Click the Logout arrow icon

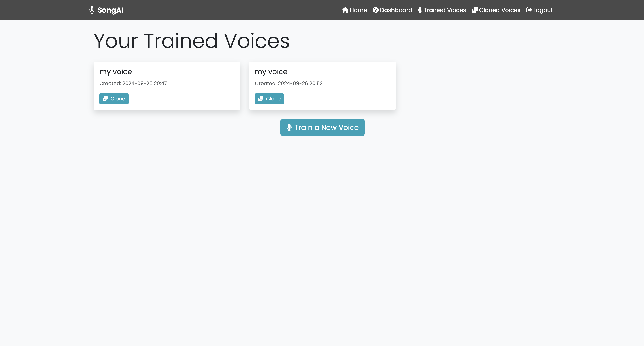click(529, 10)
